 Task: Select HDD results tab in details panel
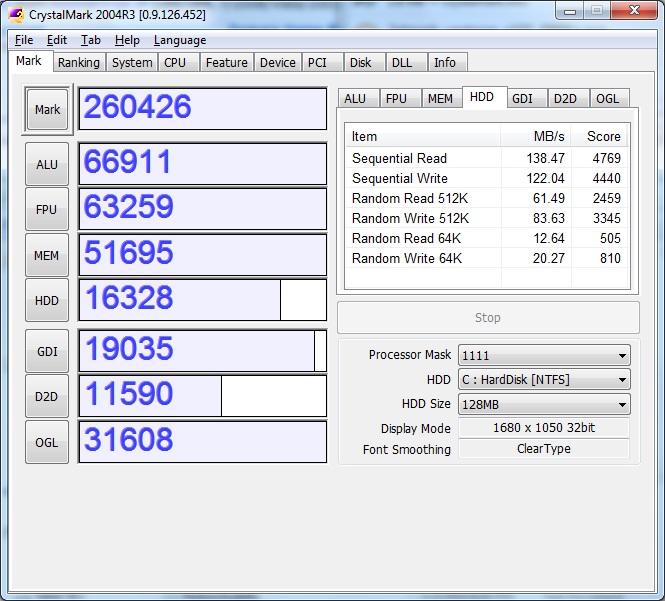484,97
